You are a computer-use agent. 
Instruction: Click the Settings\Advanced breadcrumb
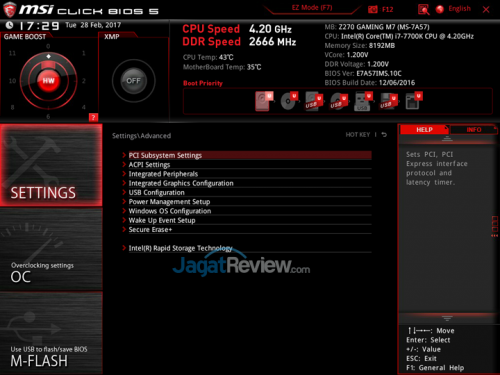click(141, 136)
